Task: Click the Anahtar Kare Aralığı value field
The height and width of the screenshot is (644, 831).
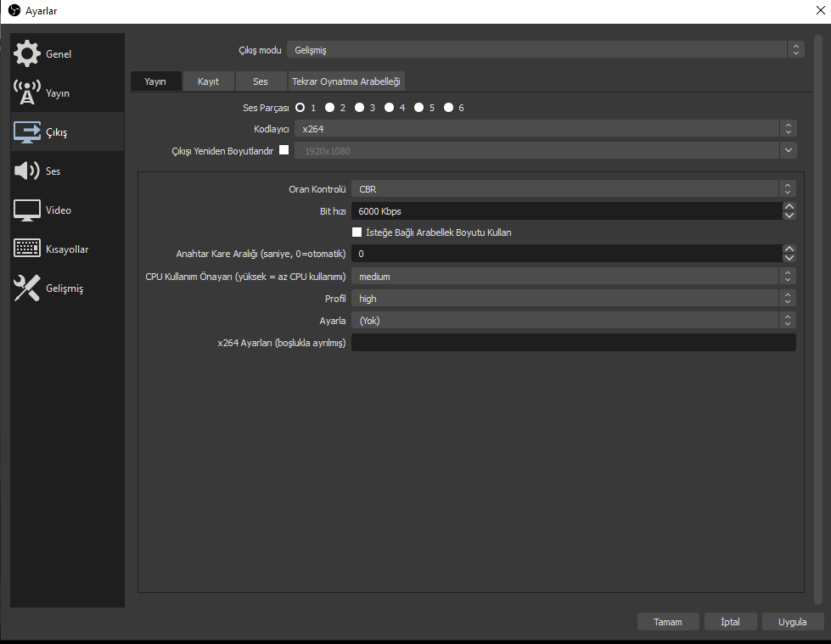Action: 566,253
